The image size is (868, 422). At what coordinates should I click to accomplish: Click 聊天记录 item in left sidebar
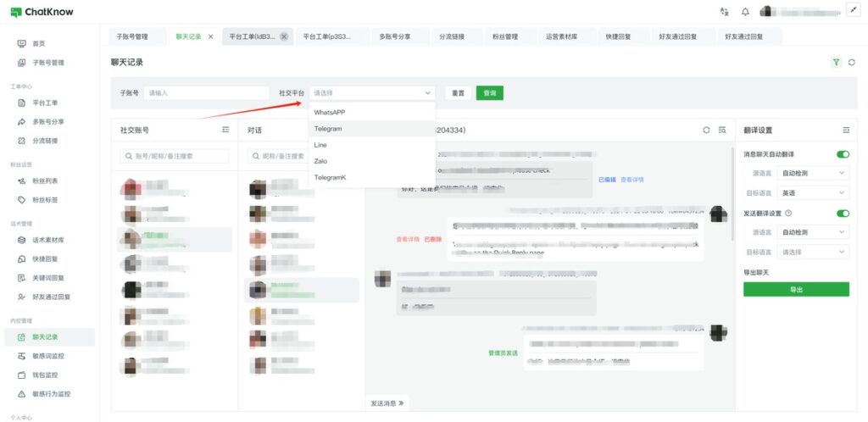tap(50, 336)
